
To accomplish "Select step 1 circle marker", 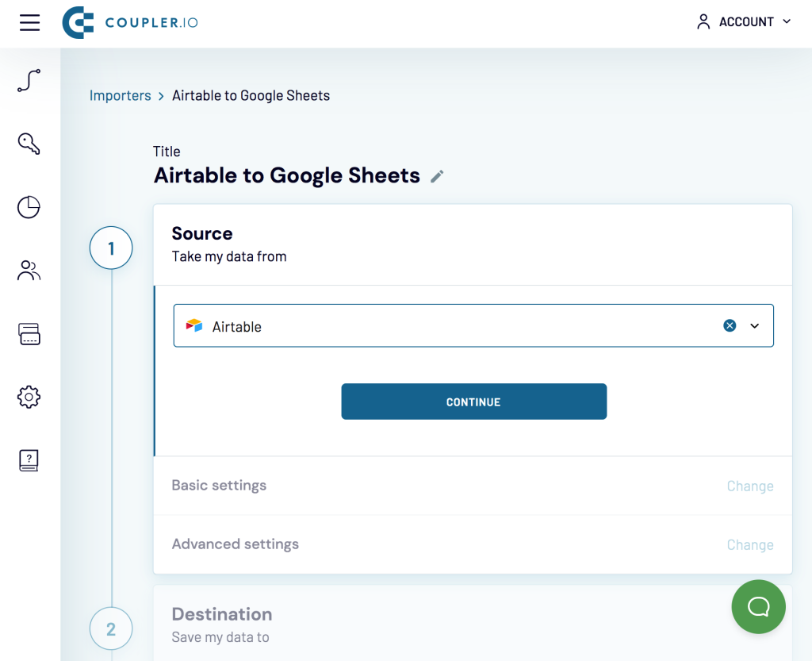I will point(111,248).
